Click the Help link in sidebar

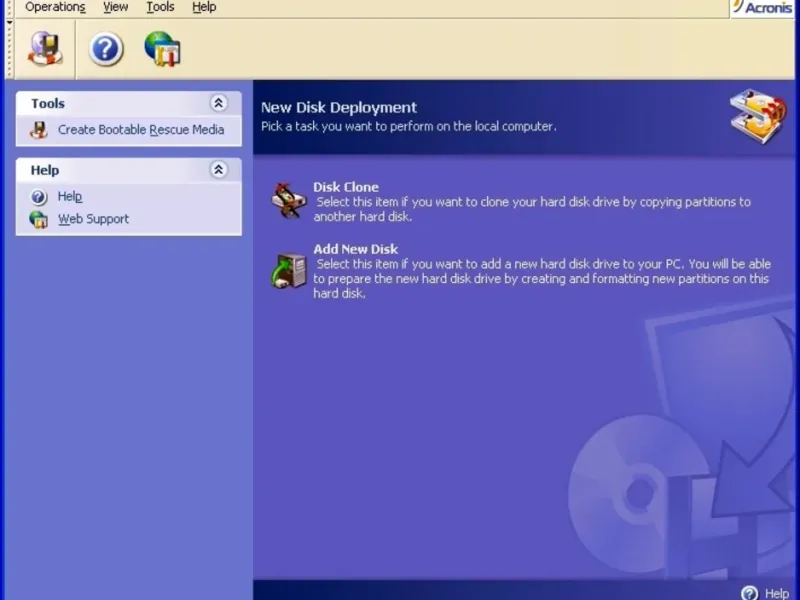pos(70,196)
